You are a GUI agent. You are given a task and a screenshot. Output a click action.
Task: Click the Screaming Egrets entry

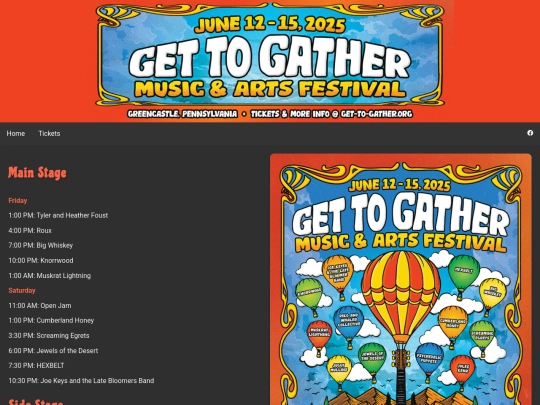point(49,335)
